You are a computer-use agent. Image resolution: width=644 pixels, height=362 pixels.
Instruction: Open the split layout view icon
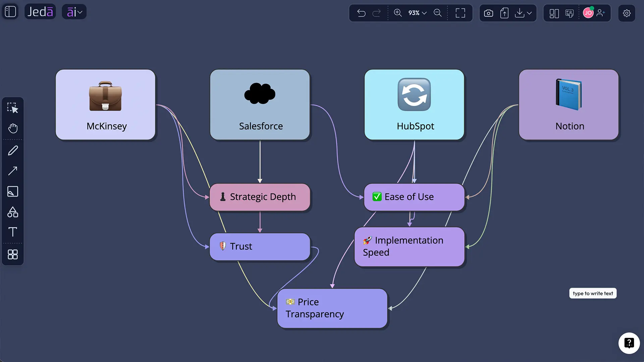click(554, 13)
